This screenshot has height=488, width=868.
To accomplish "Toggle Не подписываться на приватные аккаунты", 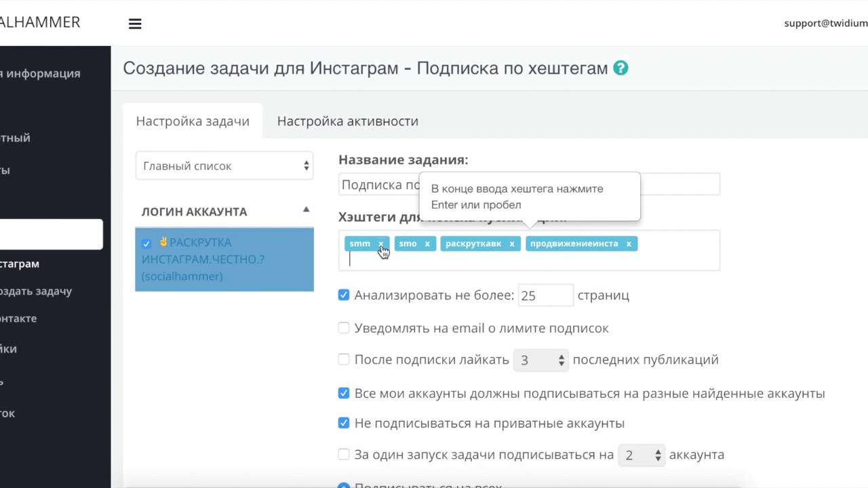I will point(344,423).
